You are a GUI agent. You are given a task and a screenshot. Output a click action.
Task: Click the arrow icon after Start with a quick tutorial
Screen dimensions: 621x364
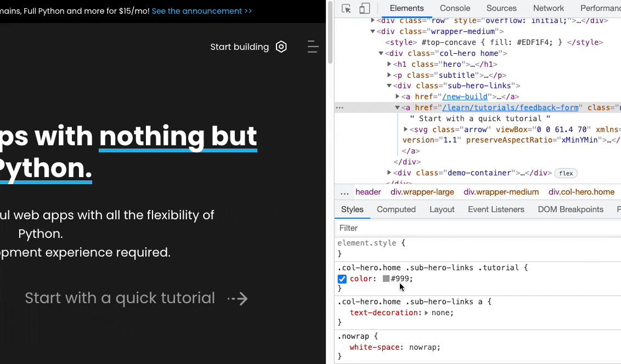point(238,298)
